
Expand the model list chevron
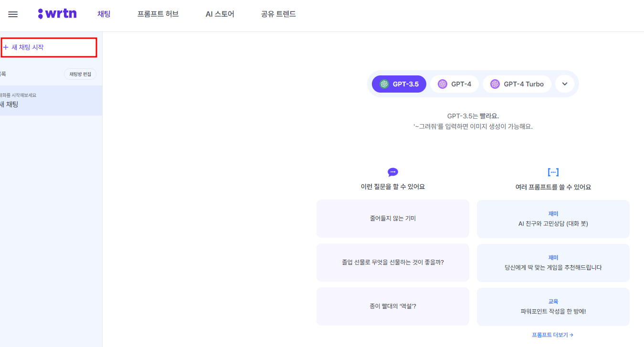565,84
